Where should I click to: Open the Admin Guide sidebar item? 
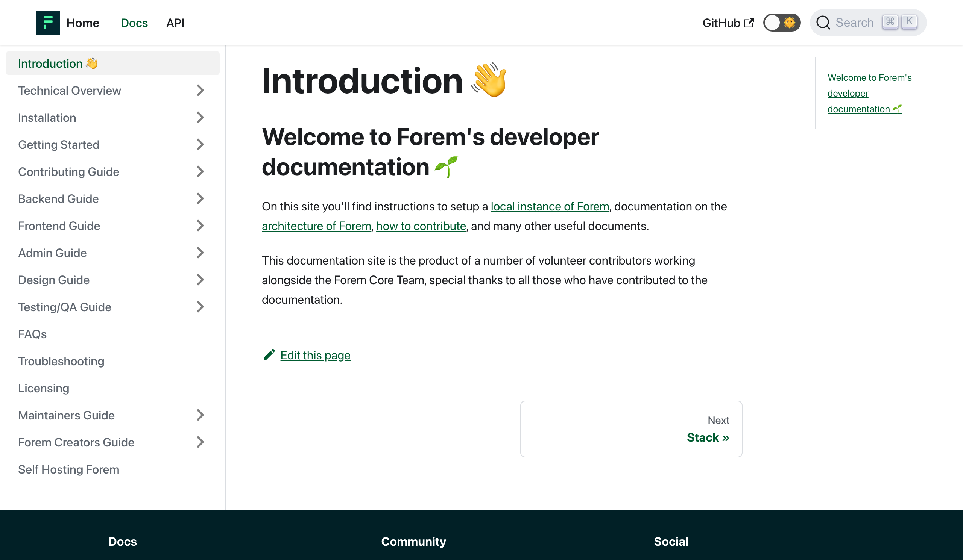[52, 253]
